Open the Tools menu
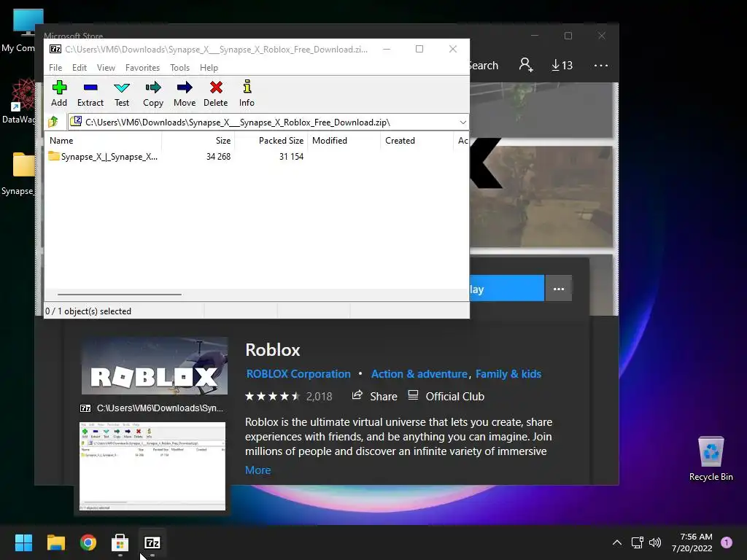This screenshot has height=560, width=747. pyautogui.click(x=179, y=68)
